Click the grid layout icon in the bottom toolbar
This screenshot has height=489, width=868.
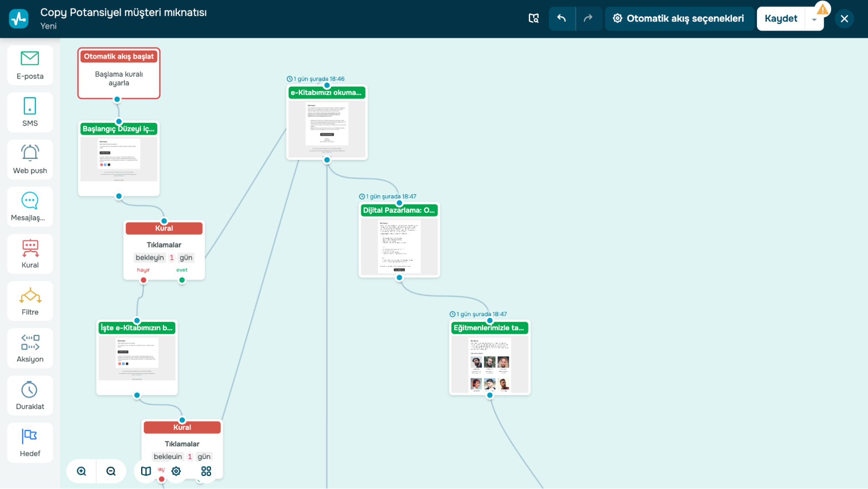(x=206, y=471)
